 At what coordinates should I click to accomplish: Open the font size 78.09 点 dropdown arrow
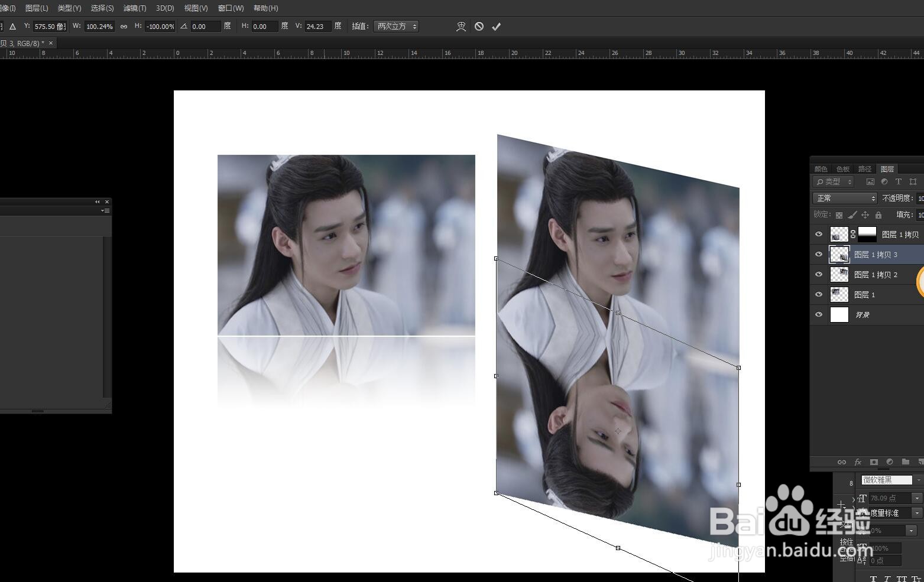pyautogui.click(x=917, y=499)
